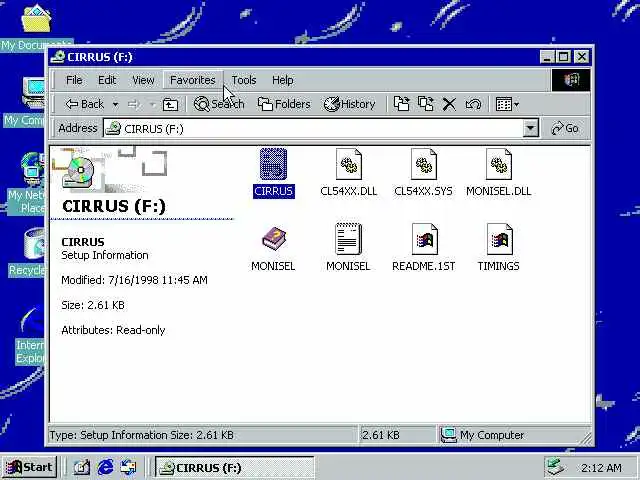
Task: Click the 2:12 AM clock
Action: (601, 468)
